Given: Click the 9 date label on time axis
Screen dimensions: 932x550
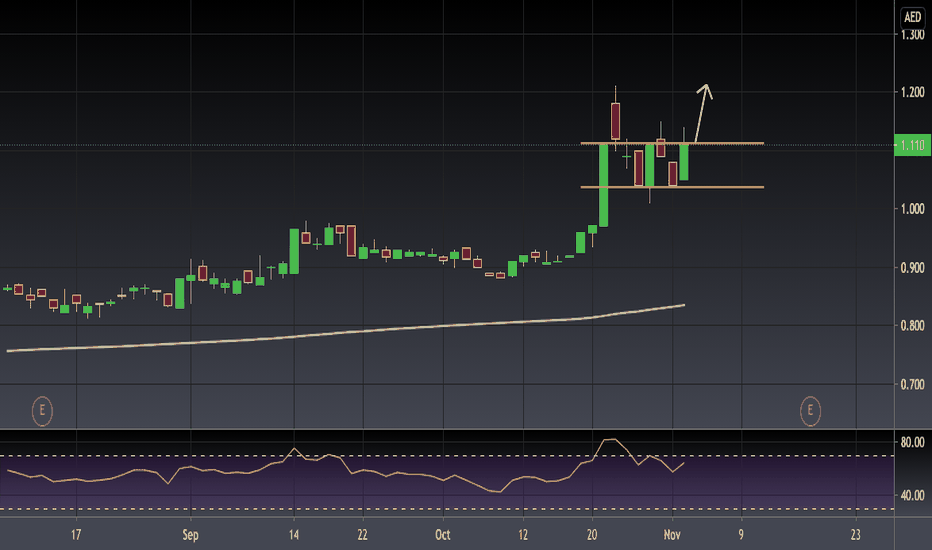Looking at the screenshot, I should point(741,535).
